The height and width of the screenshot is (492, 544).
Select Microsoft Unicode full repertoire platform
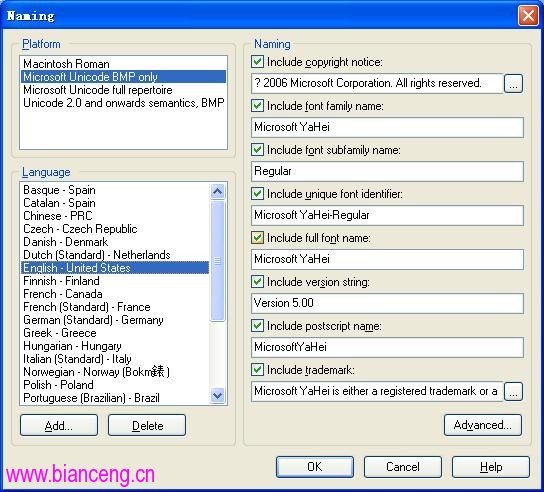(123, 90)
